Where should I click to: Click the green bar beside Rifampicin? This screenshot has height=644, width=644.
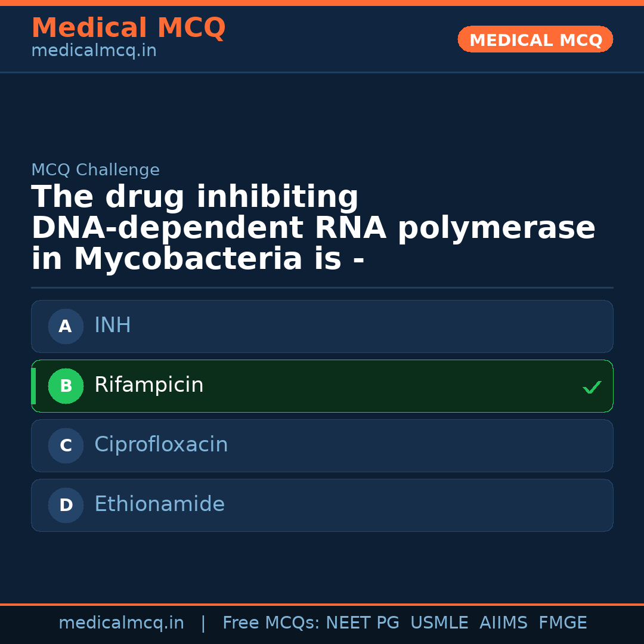[x=33, y=386]
